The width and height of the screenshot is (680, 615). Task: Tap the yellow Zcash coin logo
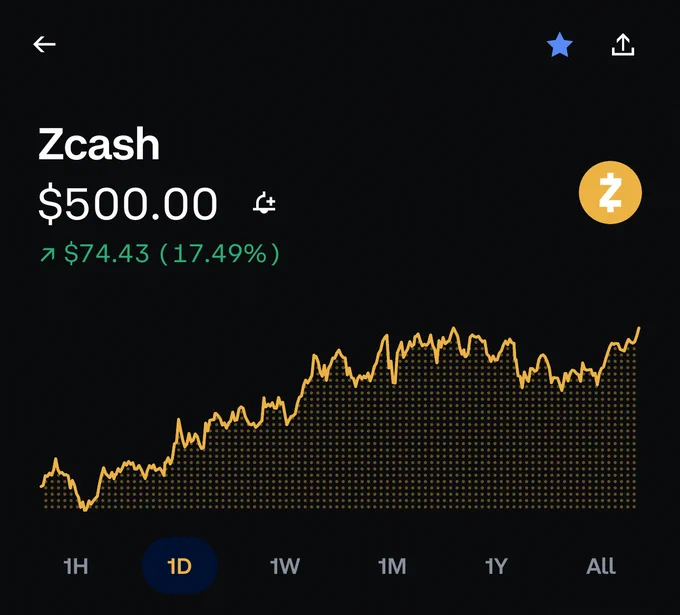(x=610, y=193)
